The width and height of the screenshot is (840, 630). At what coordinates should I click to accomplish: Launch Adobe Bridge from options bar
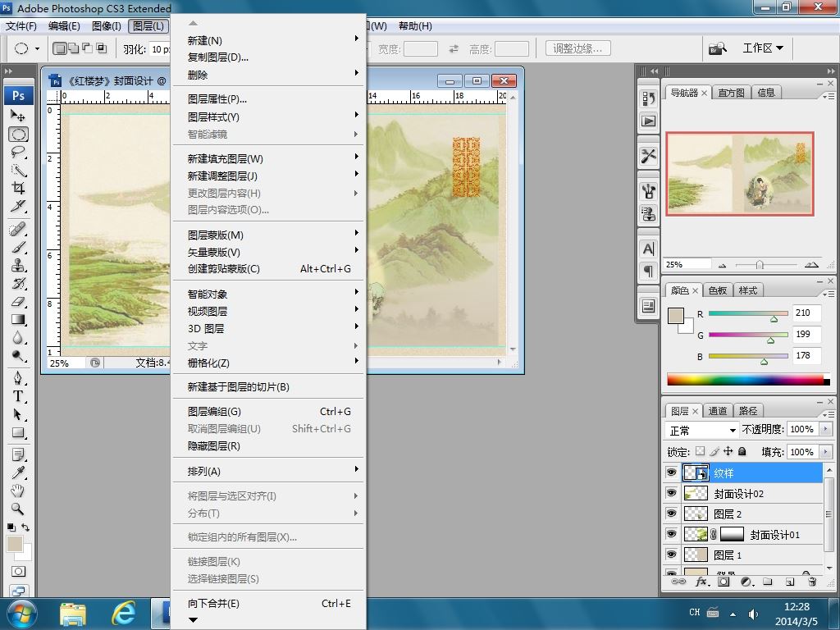pyautogui.click(x=718, y=48)
